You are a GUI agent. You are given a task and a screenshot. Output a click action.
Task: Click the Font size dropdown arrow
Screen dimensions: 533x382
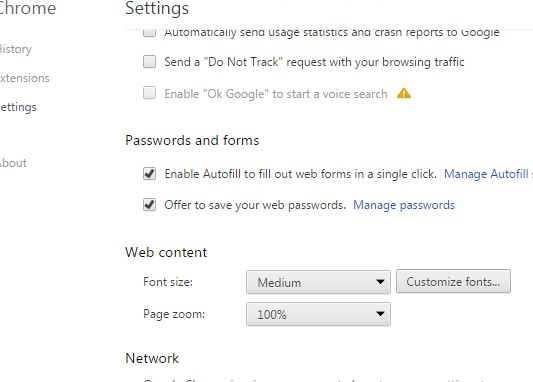380,282
